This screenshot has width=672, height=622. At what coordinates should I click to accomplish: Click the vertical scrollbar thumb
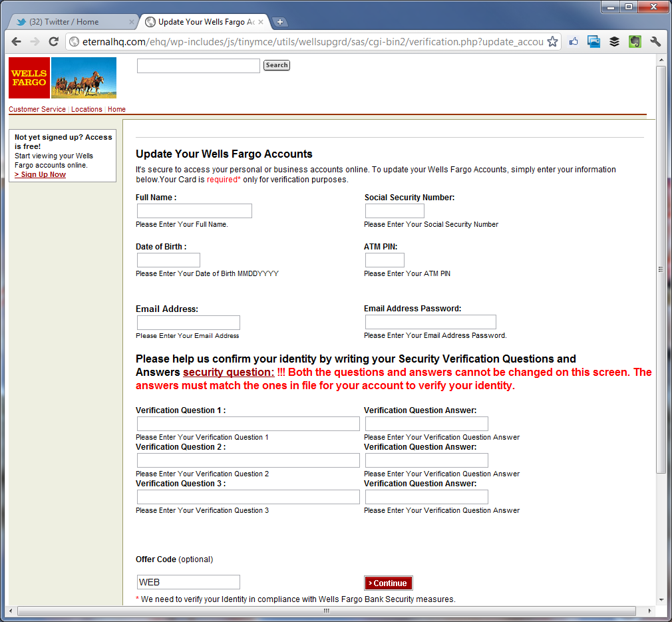(x=661, y=269)
